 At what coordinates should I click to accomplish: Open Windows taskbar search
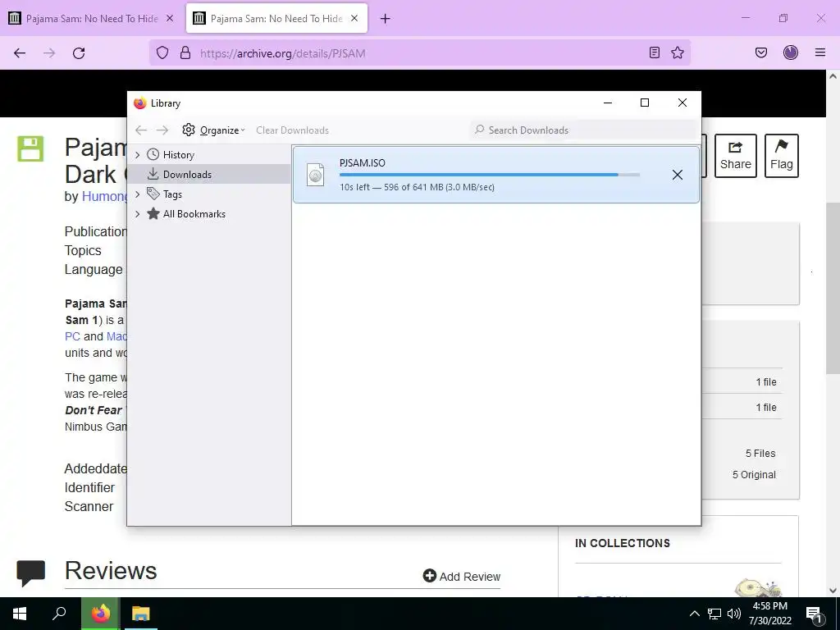click(59, 614)
